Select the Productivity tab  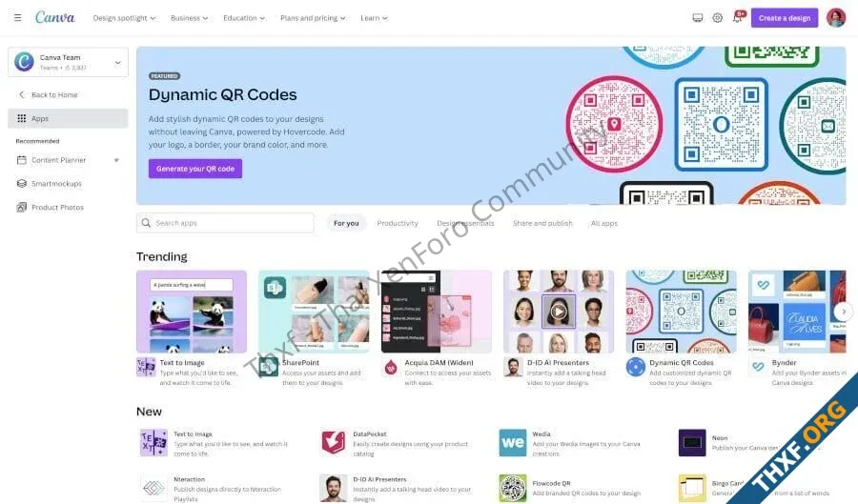[x=398, y=223]
